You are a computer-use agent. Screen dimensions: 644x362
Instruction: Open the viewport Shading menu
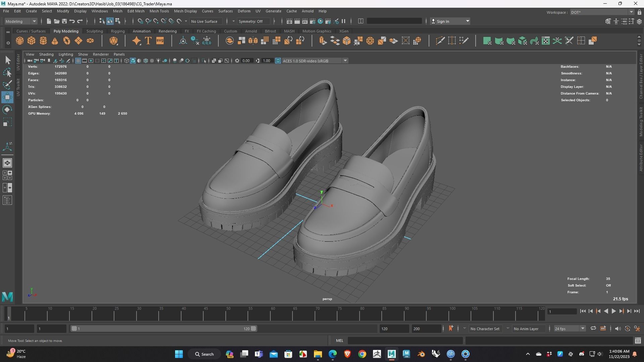click(46, 54)
